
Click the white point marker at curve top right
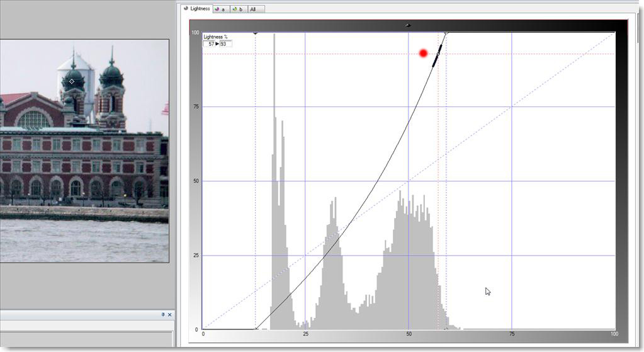446,33
